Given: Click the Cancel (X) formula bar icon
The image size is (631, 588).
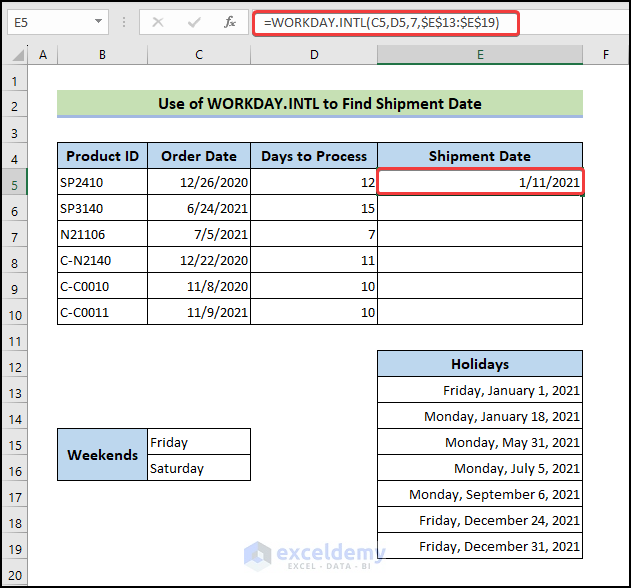Looking at the screenshot, I should tap(158, 22).
